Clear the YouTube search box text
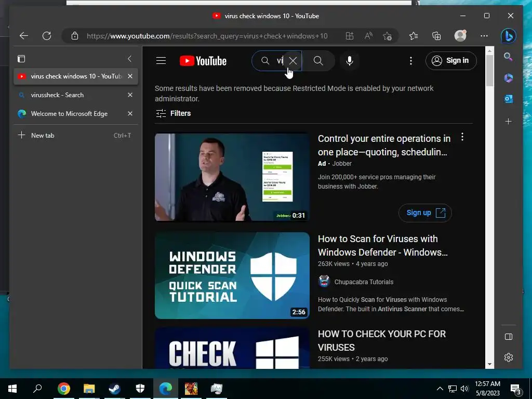This screenshot has height=399, width=532. coord(293,61)
